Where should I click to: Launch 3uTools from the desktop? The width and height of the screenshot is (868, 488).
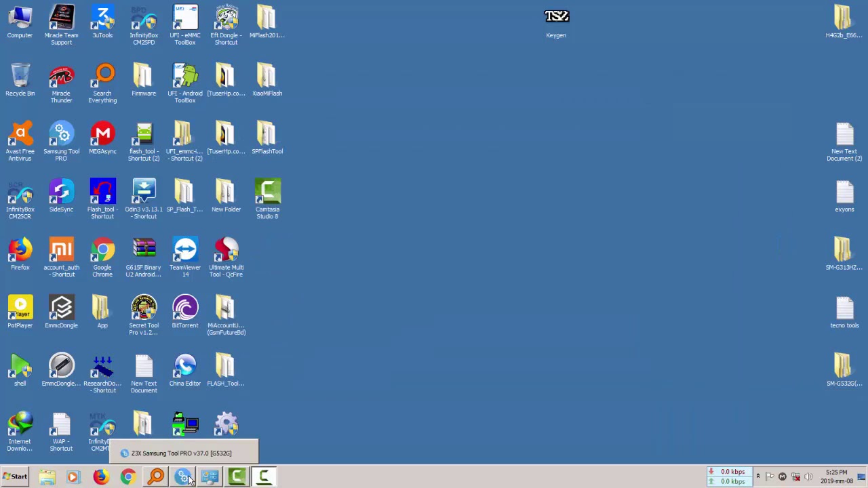click(x=102, y=22)
